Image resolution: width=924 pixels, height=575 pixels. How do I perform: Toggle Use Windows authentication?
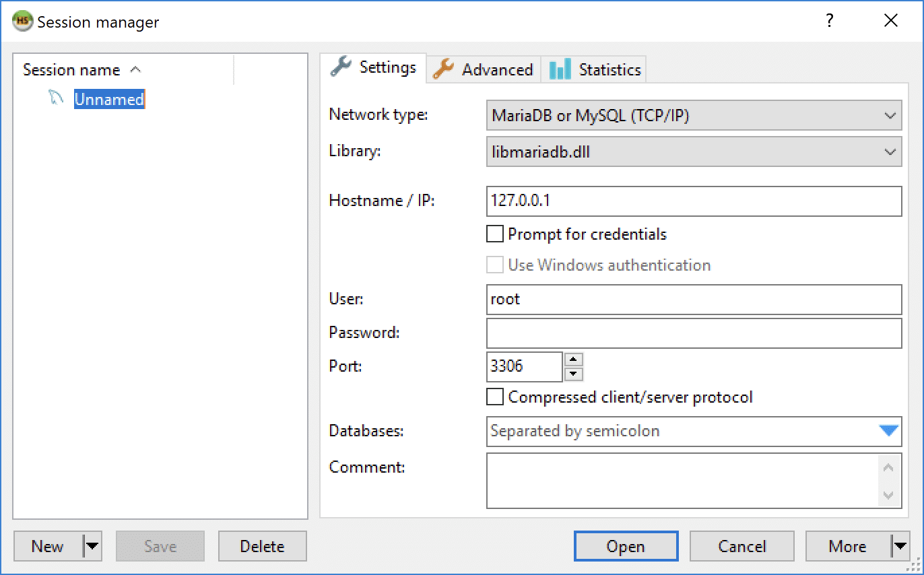495,265
